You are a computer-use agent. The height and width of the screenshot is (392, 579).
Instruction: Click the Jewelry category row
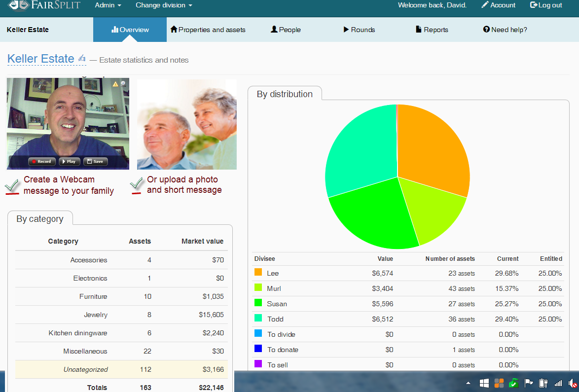click(121, 315)
